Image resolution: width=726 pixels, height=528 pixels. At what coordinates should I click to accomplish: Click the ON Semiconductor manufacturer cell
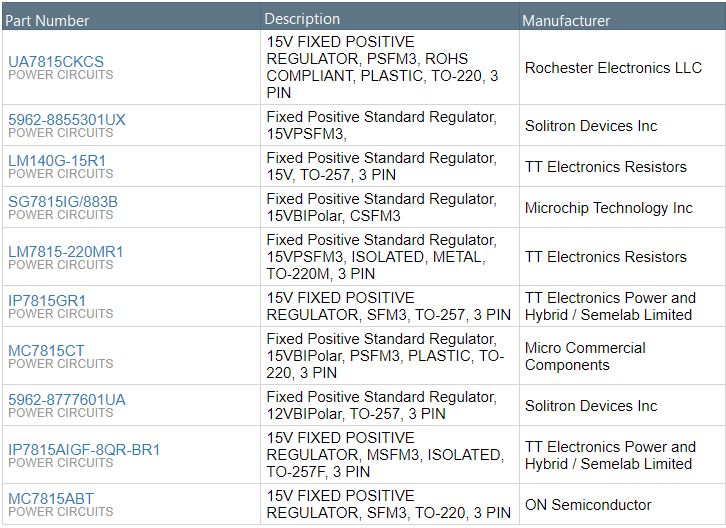(x=588, y=505)
